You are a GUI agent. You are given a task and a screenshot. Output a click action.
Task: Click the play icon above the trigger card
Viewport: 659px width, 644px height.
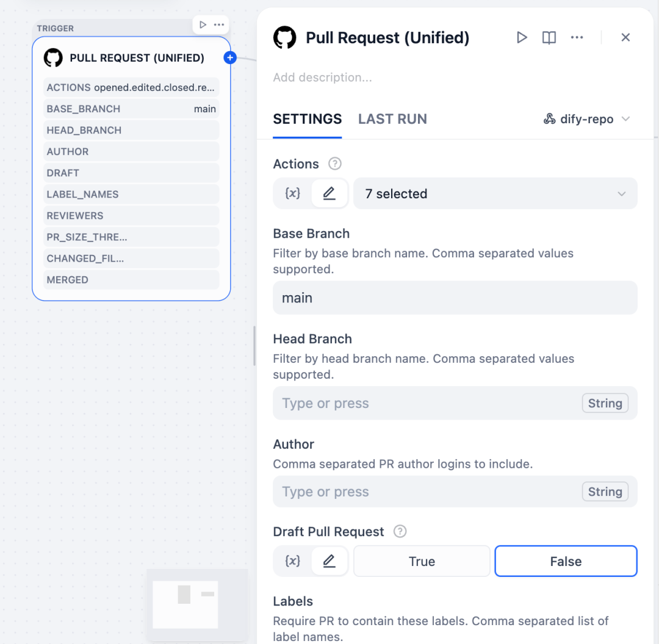coord(201,24)
